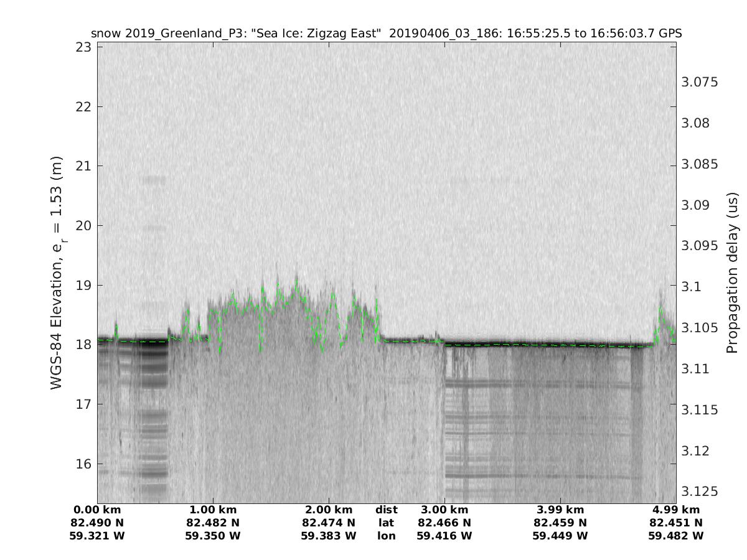747x560 pixels.
Task: Click the 'dist' legend label on x-axis
Action: click(386, 510)
